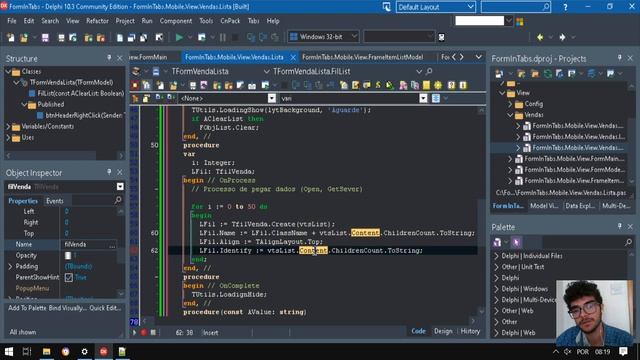Expand the Padding property
This screenshot has height=360, width=640.
(10, 267)
